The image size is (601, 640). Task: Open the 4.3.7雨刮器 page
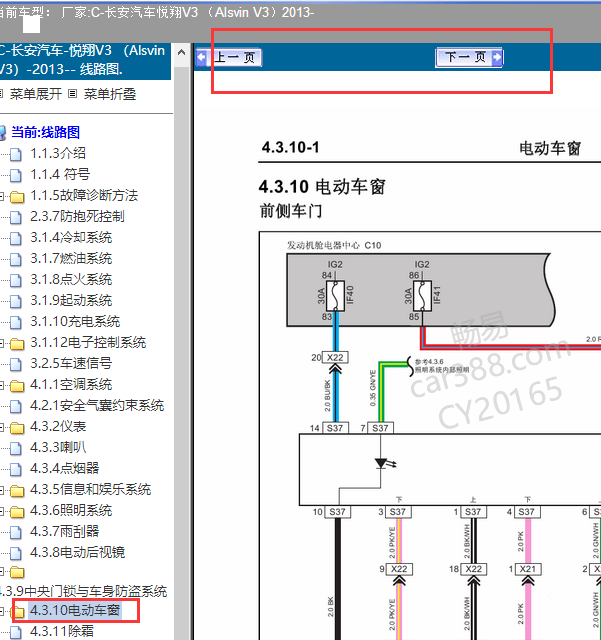65,531
